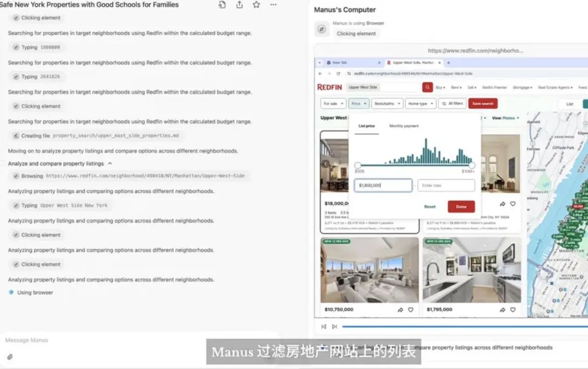588x369 pixels.
Task: Click the minimum price input field
Action: coord(383,185)
